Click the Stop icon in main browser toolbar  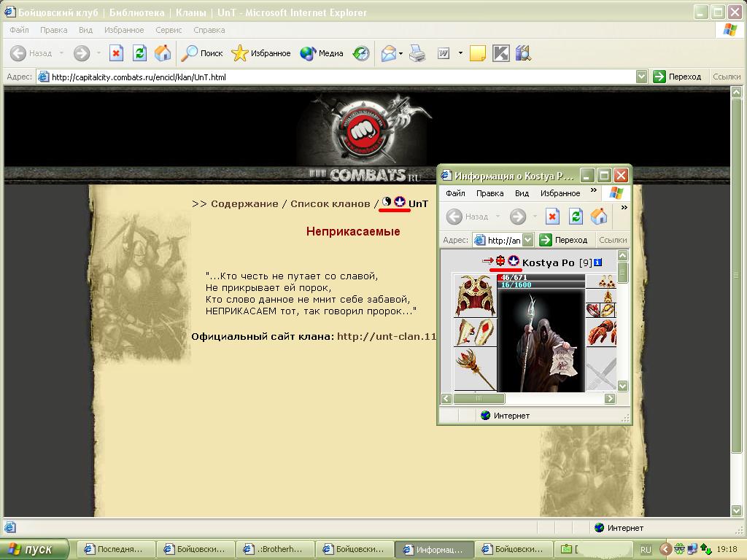pyautogui.click(x=116, y=53)
